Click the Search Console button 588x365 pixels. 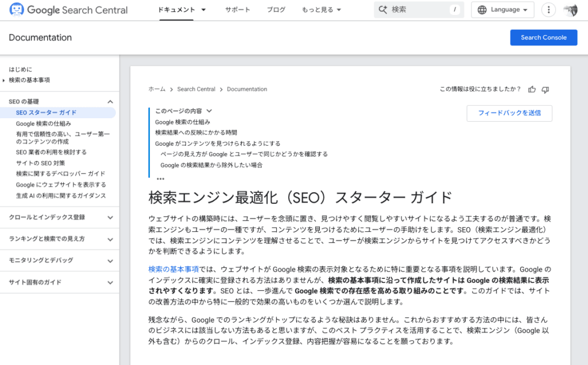click(x=543, y=37)
